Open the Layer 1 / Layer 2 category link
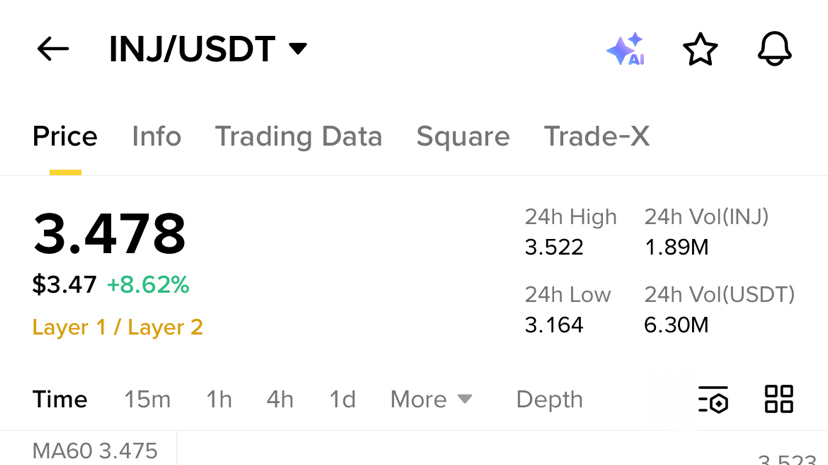The image size is (828, 465). [x=118, y=327]
